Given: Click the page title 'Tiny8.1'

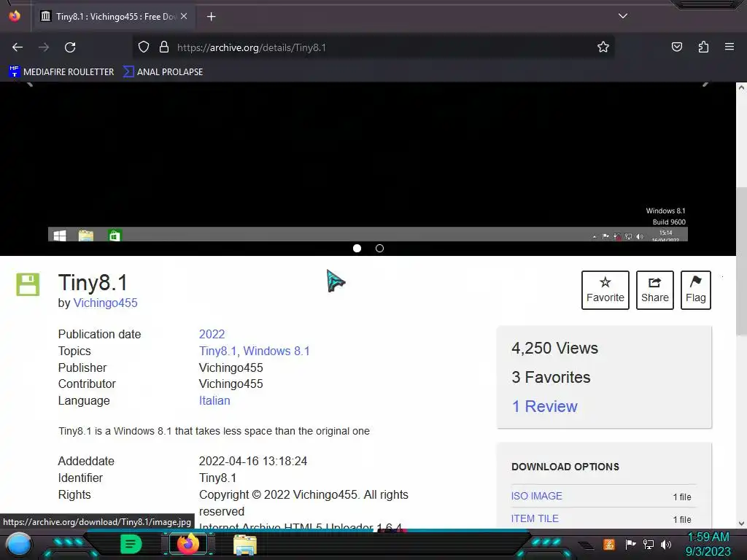Looking at the screenshot, I should click(x=93, y=282).
